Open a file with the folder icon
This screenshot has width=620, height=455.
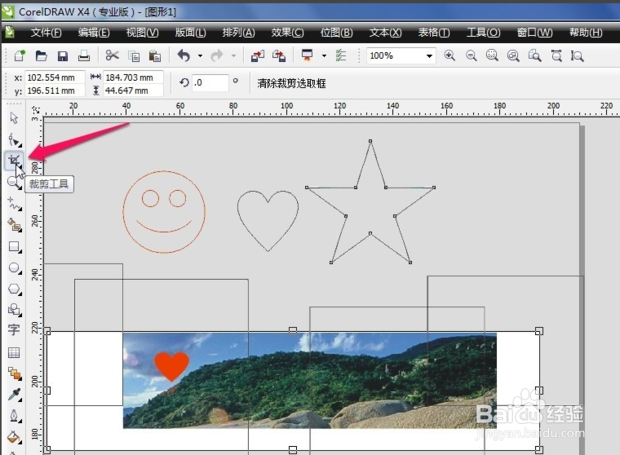point(41,56)
